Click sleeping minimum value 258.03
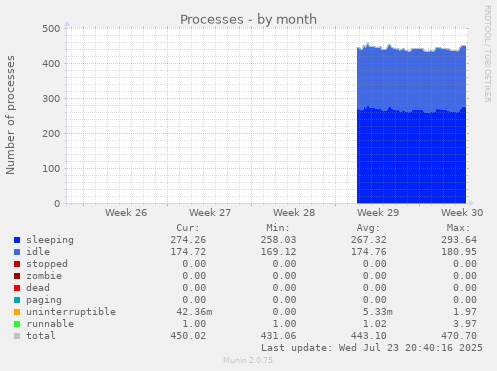The image size is (497, 371). tap(278, 240)
